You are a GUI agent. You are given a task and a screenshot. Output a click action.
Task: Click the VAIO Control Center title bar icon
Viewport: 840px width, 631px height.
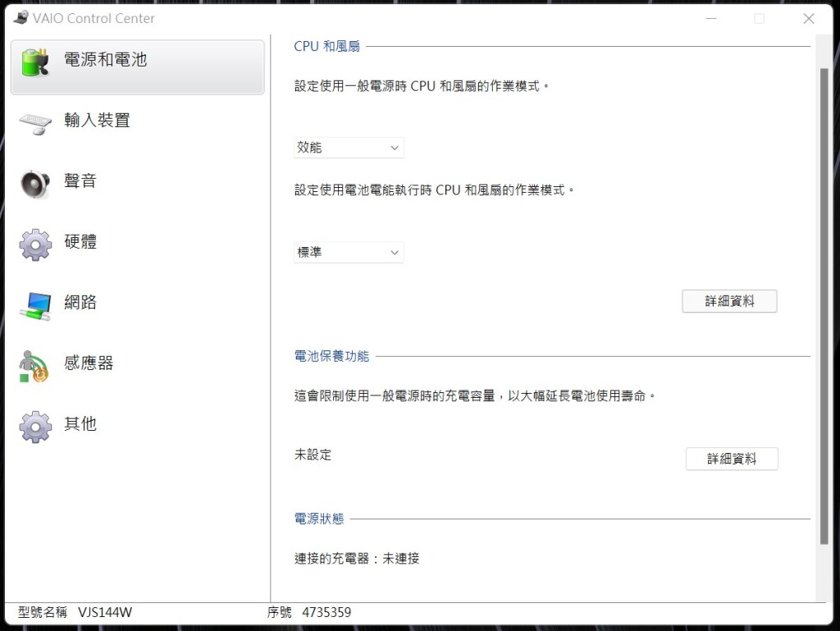tap(21, 18)
